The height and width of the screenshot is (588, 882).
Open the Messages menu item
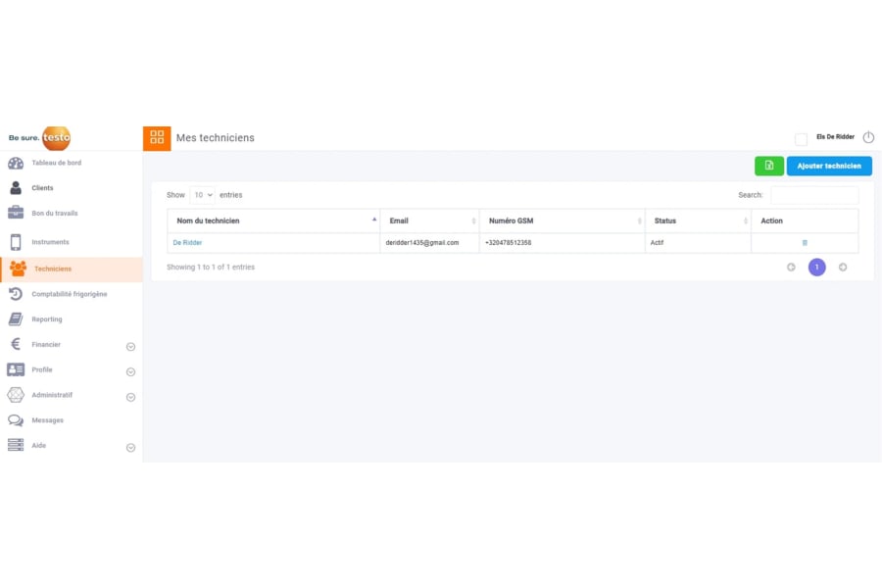tap(47, 420)
